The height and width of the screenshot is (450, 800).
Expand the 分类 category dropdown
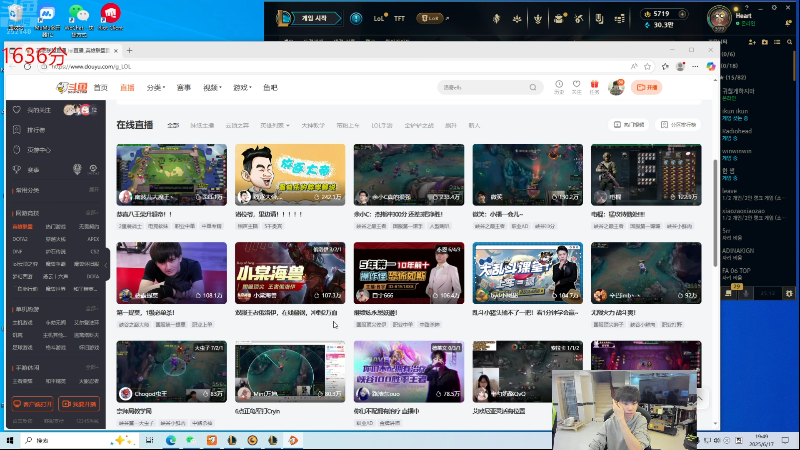[x=156, y=88]
